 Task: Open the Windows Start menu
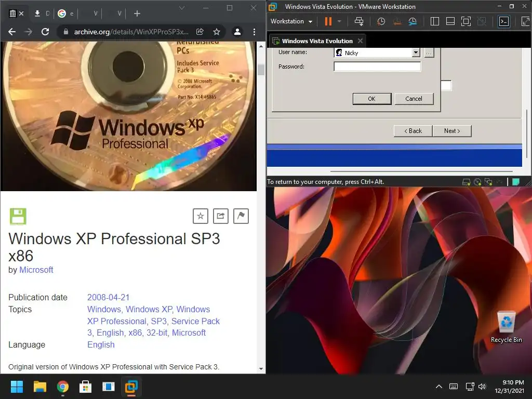pyautogui.click(x=17, y=387)
